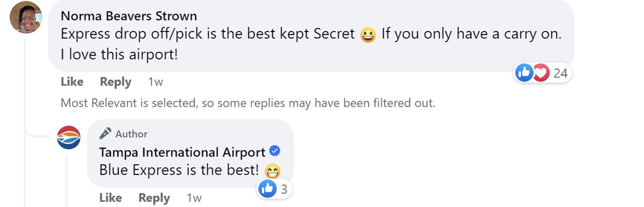
Task: Click the thumbs-up reaction beside 3
Action: click(x=267, y=189)
